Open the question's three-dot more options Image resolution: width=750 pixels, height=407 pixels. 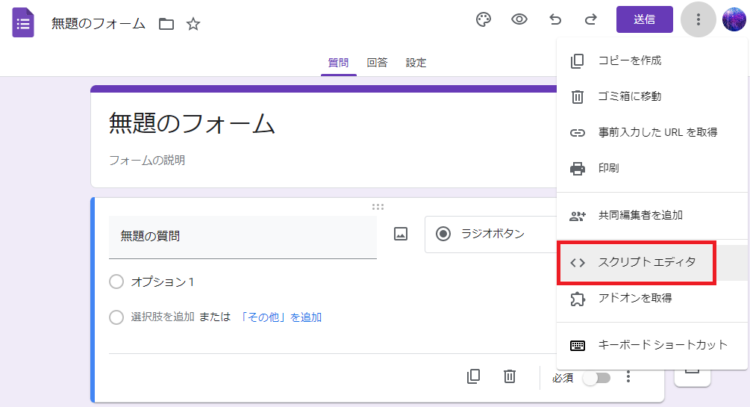pyautogui.click(x=628, y=377)
